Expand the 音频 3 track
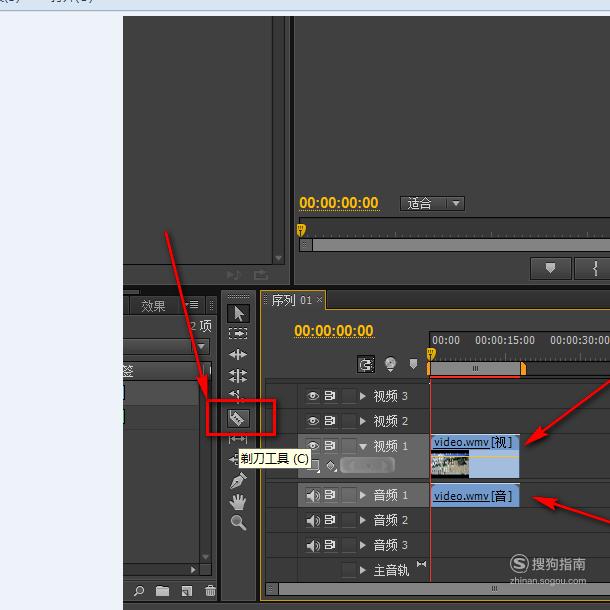This screenshot has height=610, width=610. [363, 545]
